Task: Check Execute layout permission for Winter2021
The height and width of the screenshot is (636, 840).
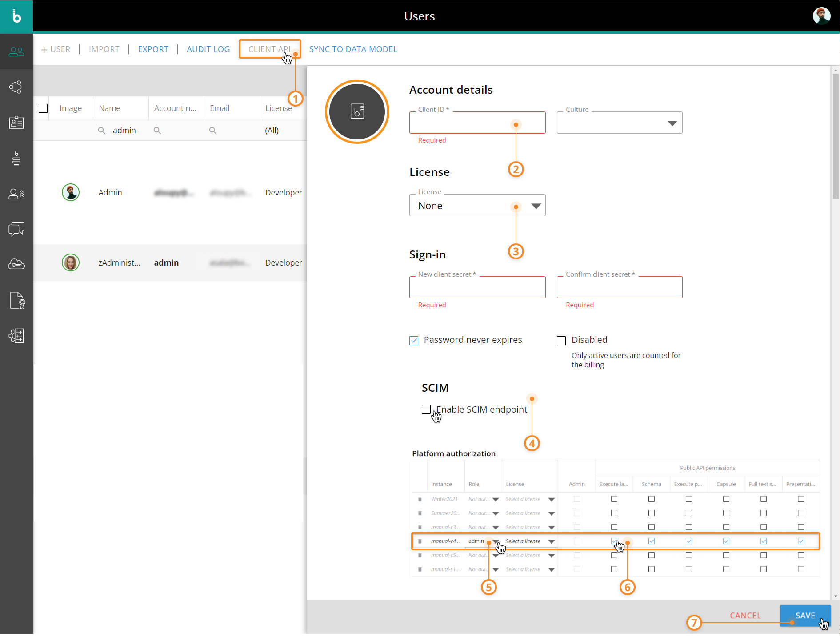Action: [614, 499]
